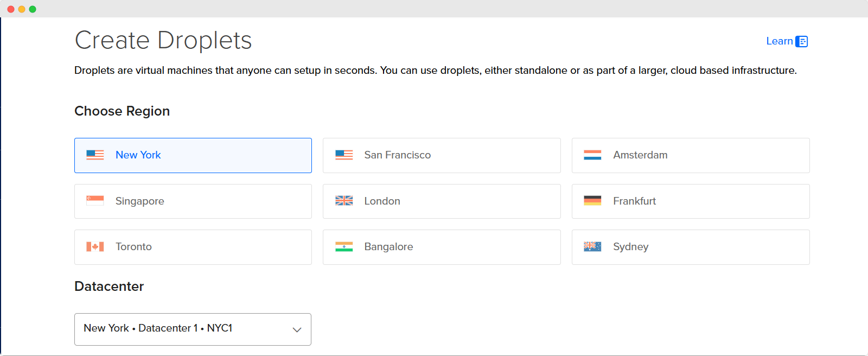Open the Datacenter dropdown menu
Screen dimensions: 868x356
tap(193, 329)
